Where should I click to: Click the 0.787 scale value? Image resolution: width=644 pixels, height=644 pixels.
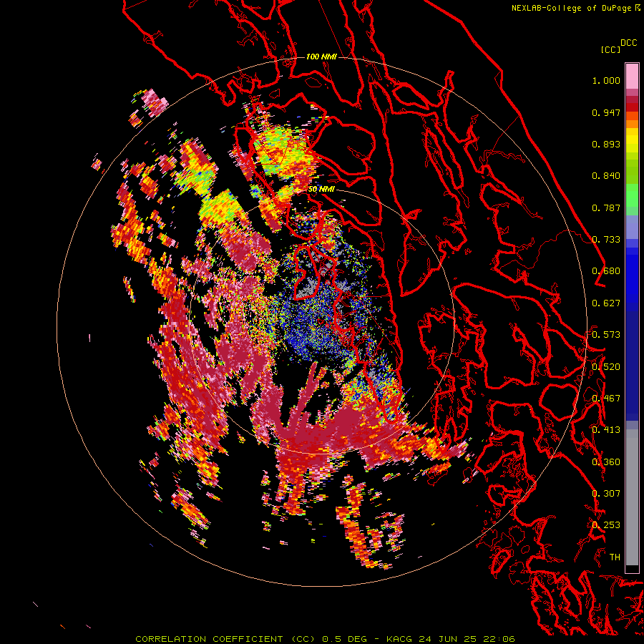pos(606,208)
